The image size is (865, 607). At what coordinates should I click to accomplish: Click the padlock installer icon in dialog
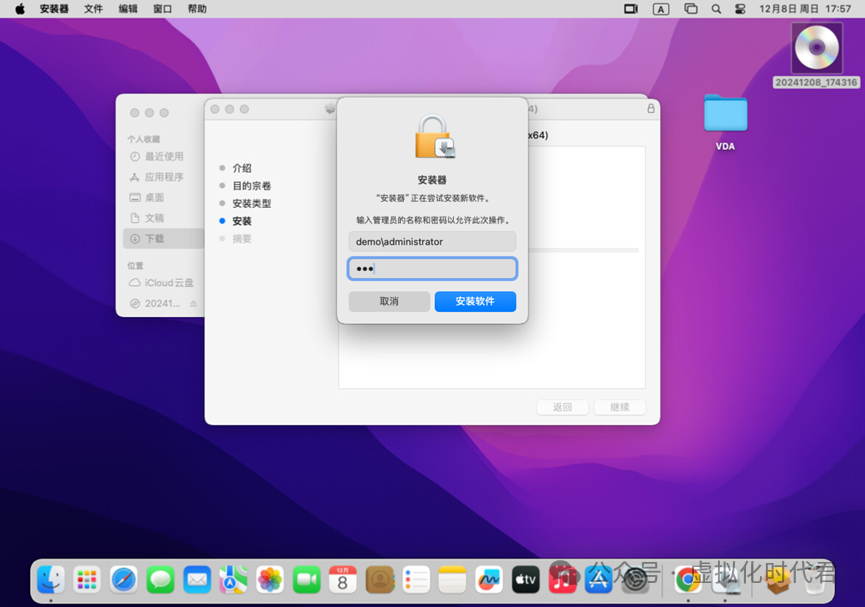[434, 136]
